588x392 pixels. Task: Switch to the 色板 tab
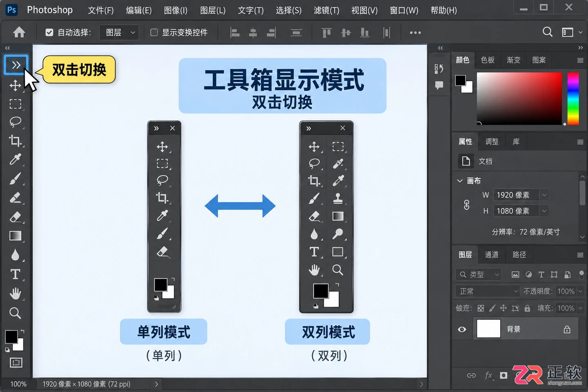(x=488, y=60)
